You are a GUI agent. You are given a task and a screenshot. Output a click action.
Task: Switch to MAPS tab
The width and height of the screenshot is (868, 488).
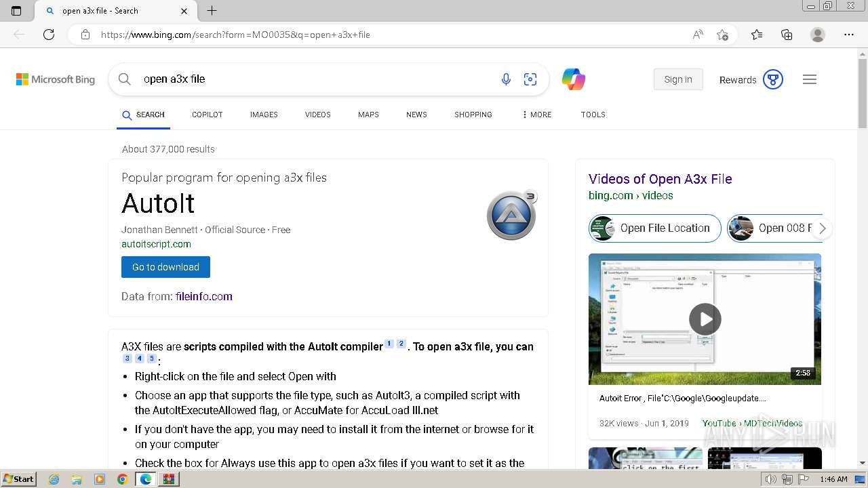[x=368, y=115]
